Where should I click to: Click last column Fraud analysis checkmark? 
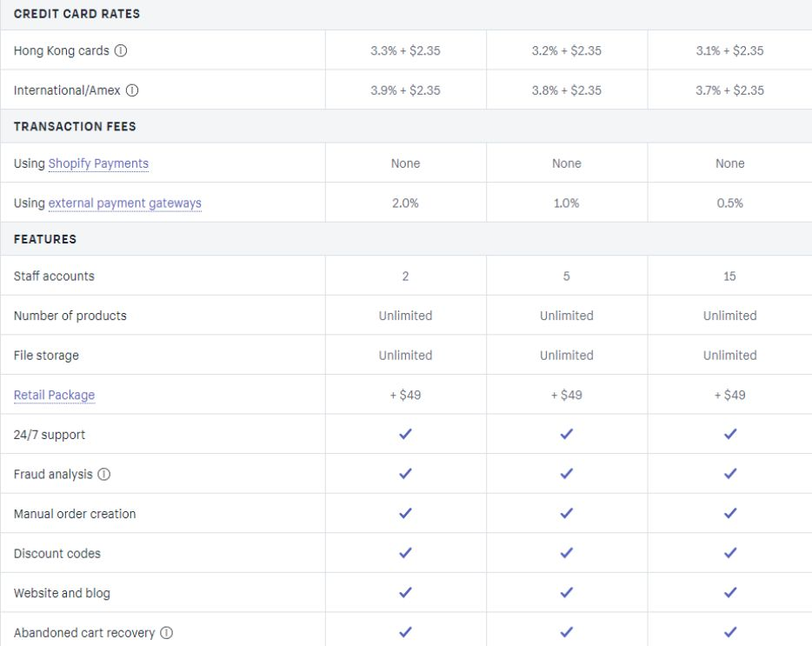[x=730, y=474]
